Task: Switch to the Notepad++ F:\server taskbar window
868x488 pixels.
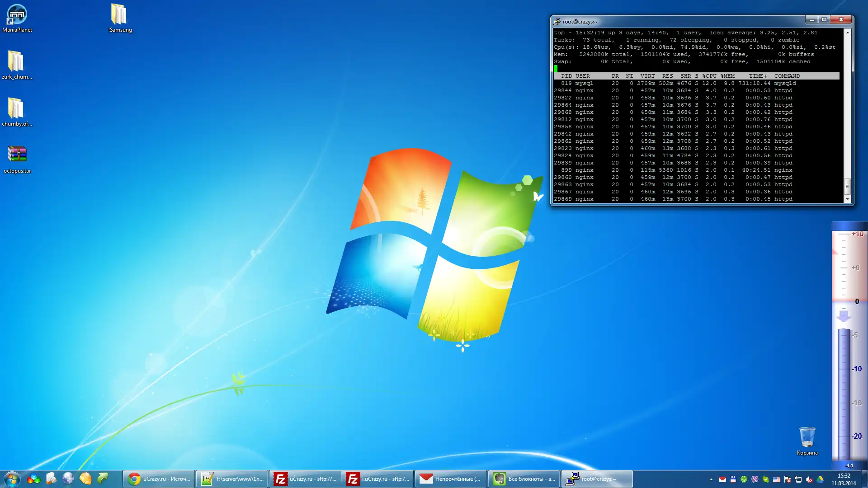Action: (x=232, y=479)
